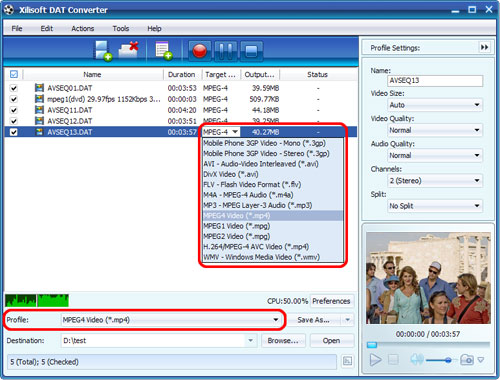The image size is (500, 380).
Task: Click the file icon of AVSEQ01.DAT
Action: coord(39,88)
